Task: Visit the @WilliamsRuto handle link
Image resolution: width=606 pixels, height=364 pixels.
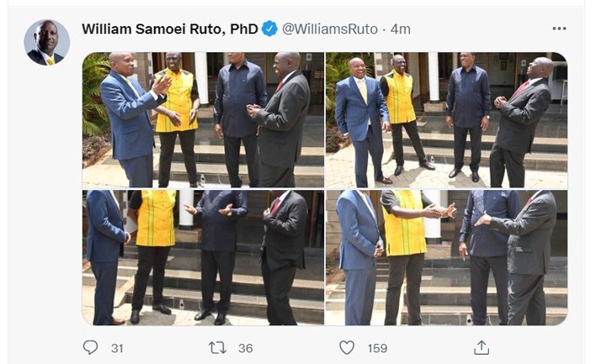Action: pos(330,29)
